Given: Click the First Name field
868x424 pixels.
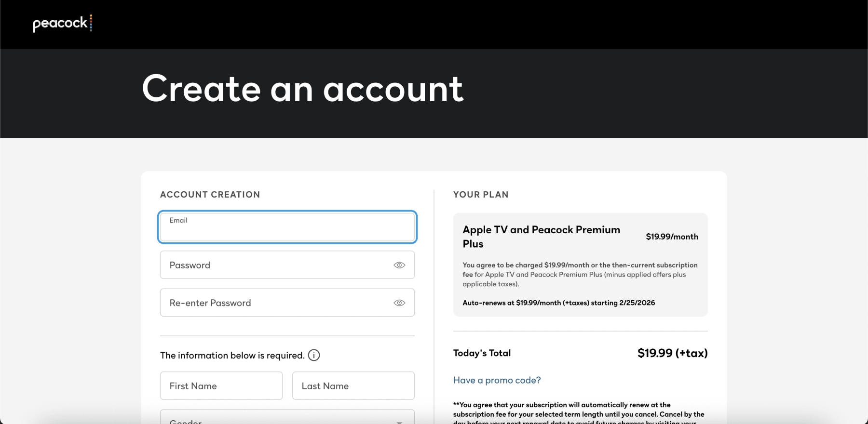Looking at the screenshot, I should [x=221, y=386].
